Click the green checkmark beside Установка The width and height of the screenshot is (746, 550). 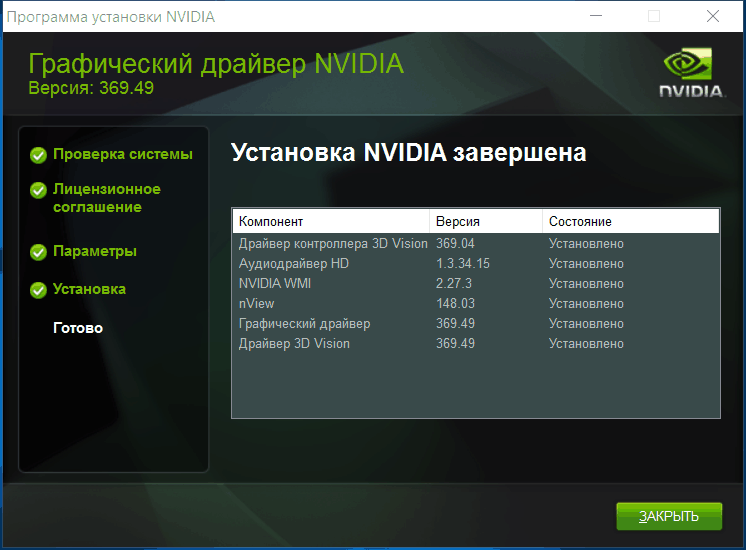point(38,290)
